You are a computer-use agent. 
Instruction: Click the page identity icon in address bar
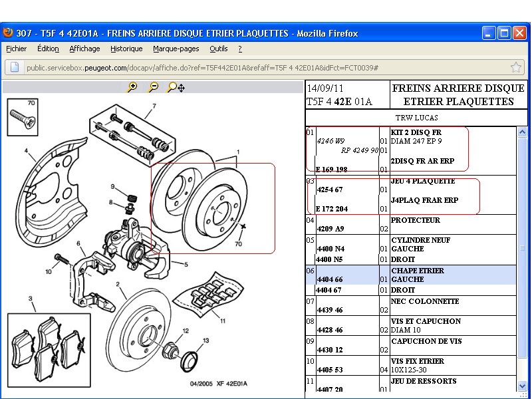pos(14,67)
